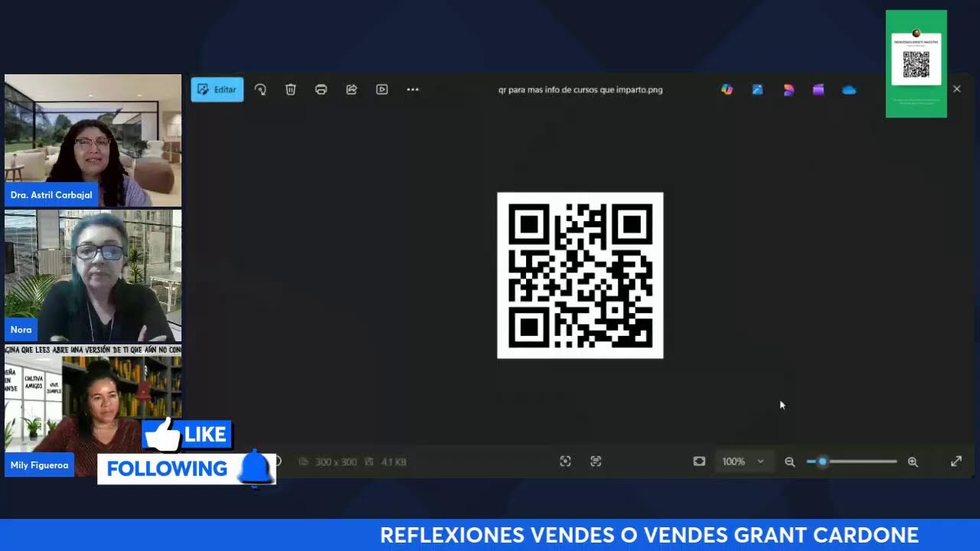Open the share icon in the toolbar

[x=351, y=90]
